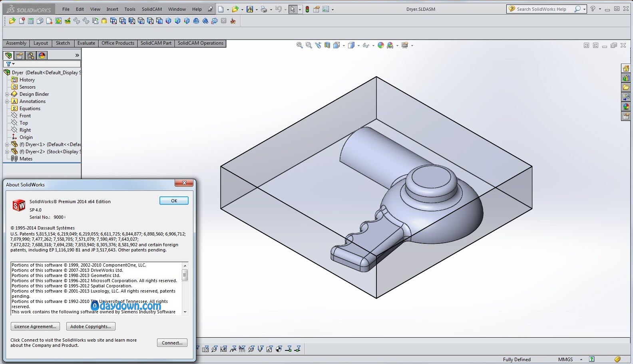Click the Edit Appearance color ball icon
The height and width of the screenshot is (364, 633).
[x=381, y=45]
